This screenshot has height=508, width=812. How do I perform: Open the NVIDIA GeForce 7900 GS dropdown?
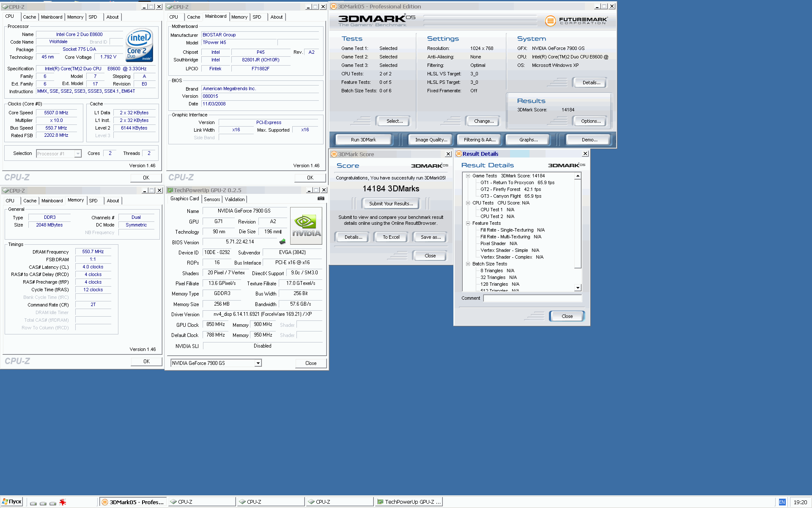pyautogui.click(x=258, y=363)
